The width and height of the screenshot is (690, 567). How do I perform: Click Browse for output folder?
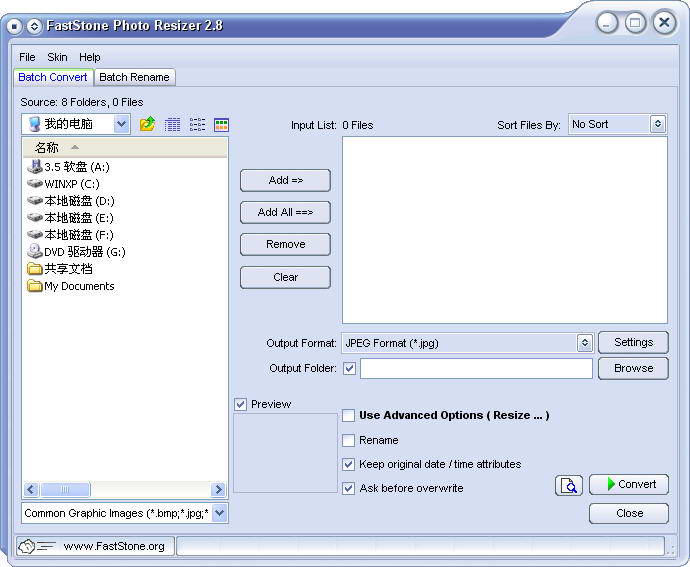tap(633, 368)
